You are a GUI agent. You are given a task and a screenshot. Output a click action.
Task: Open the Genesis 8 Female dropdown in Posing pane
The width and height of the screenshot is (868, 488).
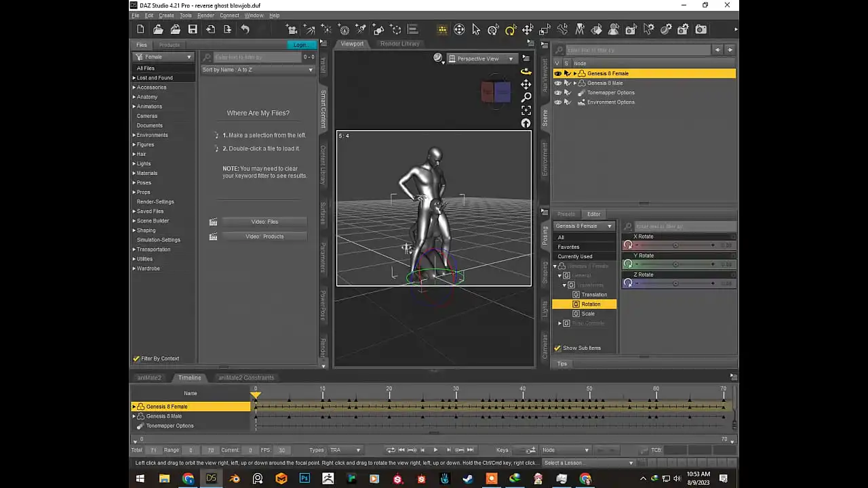tap(583, 226)
